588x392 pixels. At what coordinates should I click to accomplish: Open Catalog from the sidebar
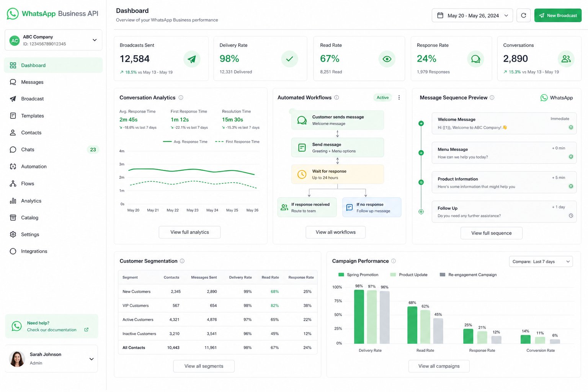point(53,217)
